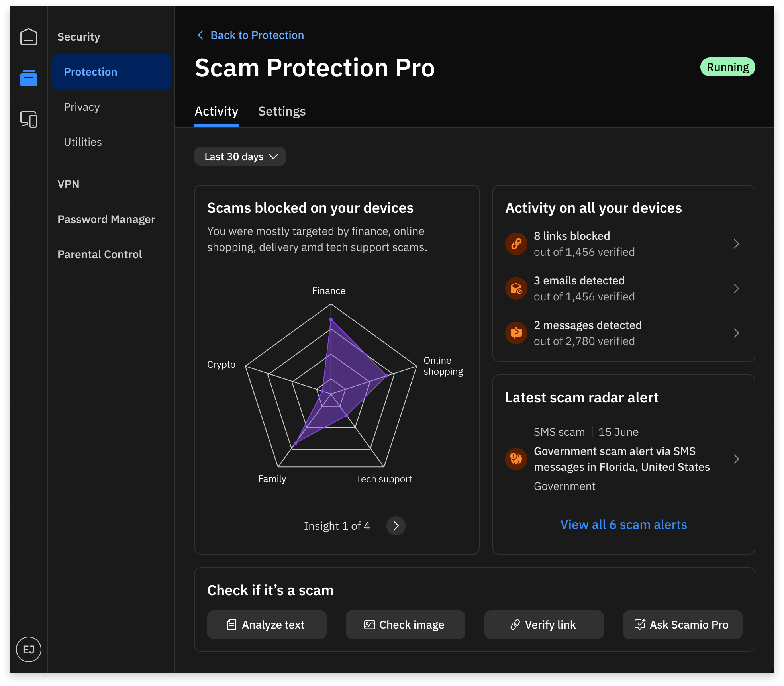Go to next insight with arrow button
784x686 pixels.
(x=396, y=526)
